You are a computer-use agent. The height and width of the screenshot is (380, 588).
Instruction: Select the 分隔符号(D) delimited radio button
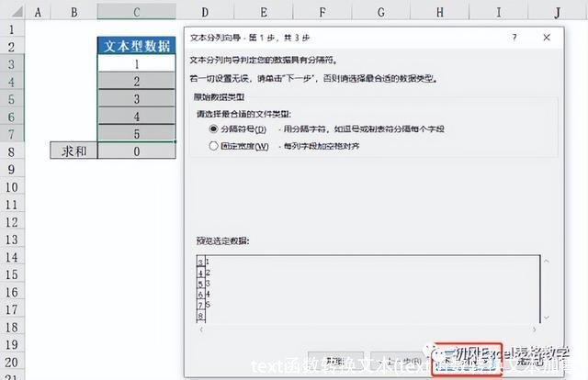(213, 129)
